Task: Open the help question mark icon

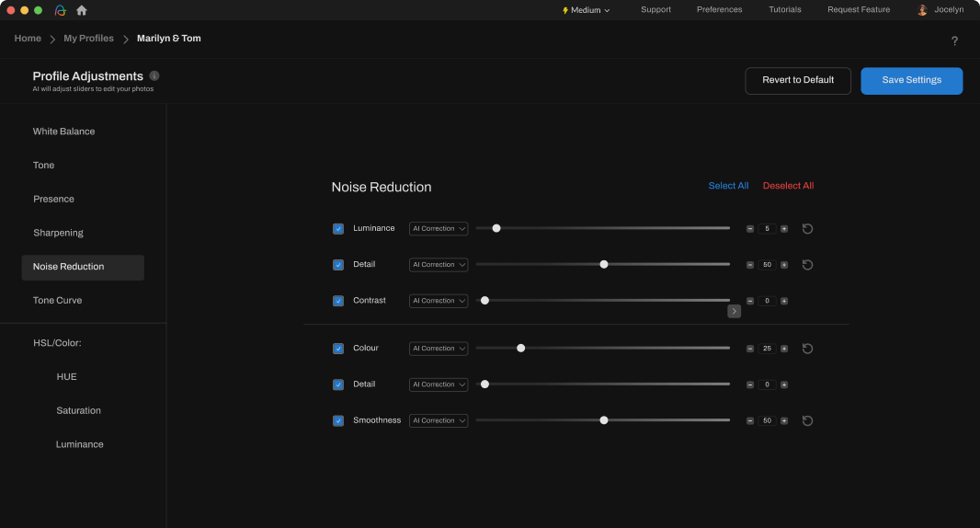Action: (x=954, y=41)
